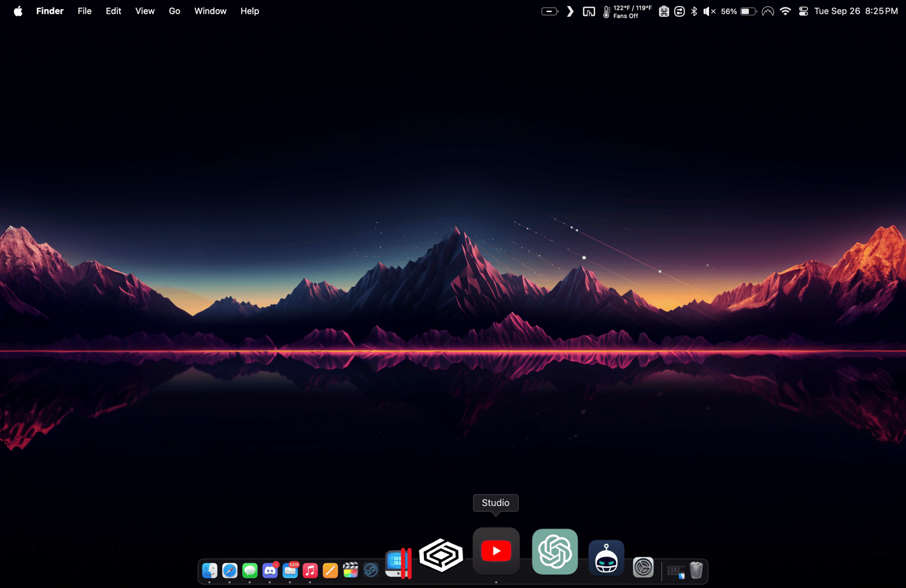Image resolution: width=906 pixels, height=588 pixels.
Task: Open System Settings from the Dock
Action: click(643, 567)
